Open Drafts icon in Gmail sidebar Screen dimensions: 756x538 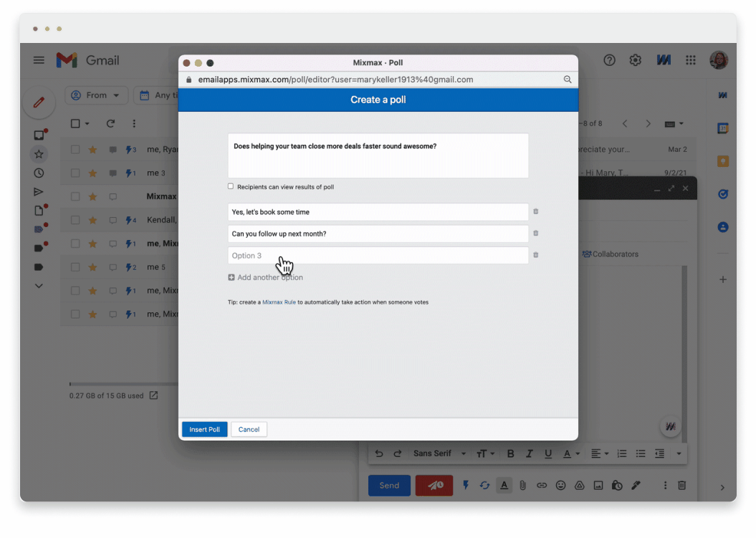point(39,211)
